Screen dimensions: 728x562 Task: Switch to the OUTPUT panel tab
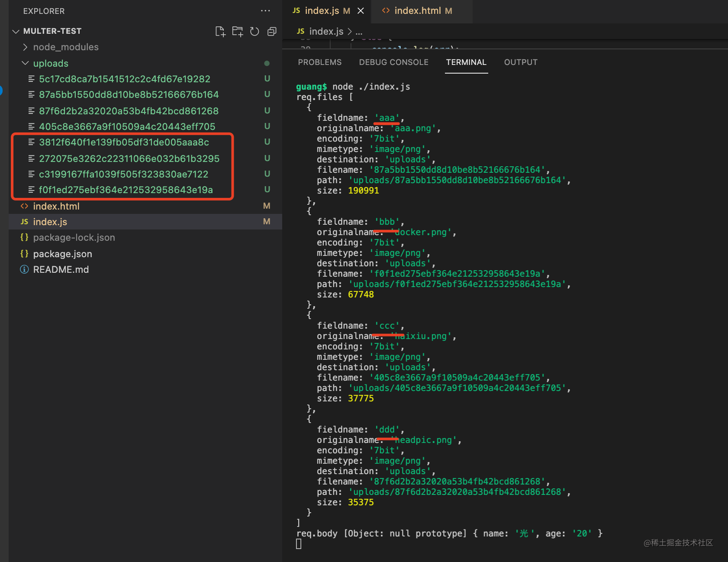[520, 62]
